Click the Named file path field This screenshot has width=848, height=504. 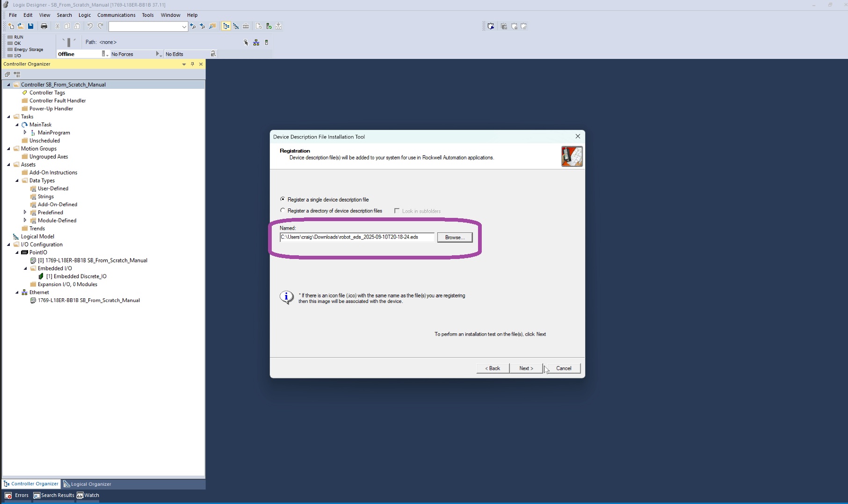coord(356,237)
